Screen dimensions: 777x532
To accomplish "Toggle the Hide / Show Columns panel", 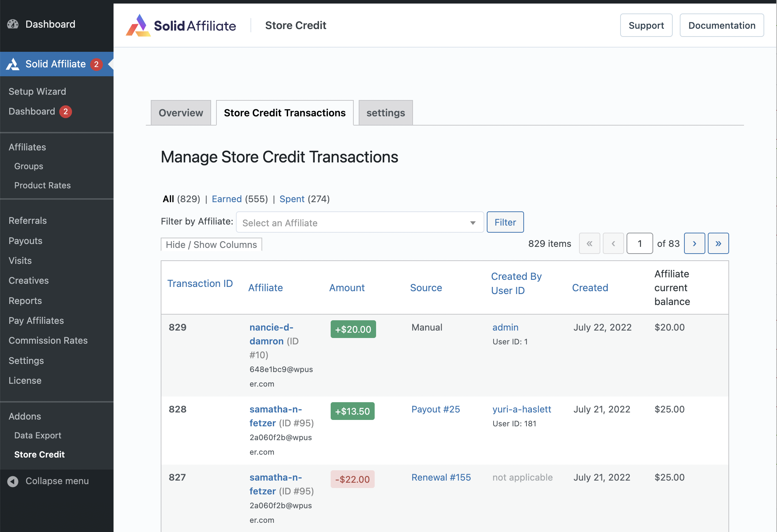I will [x=211, y=244].
